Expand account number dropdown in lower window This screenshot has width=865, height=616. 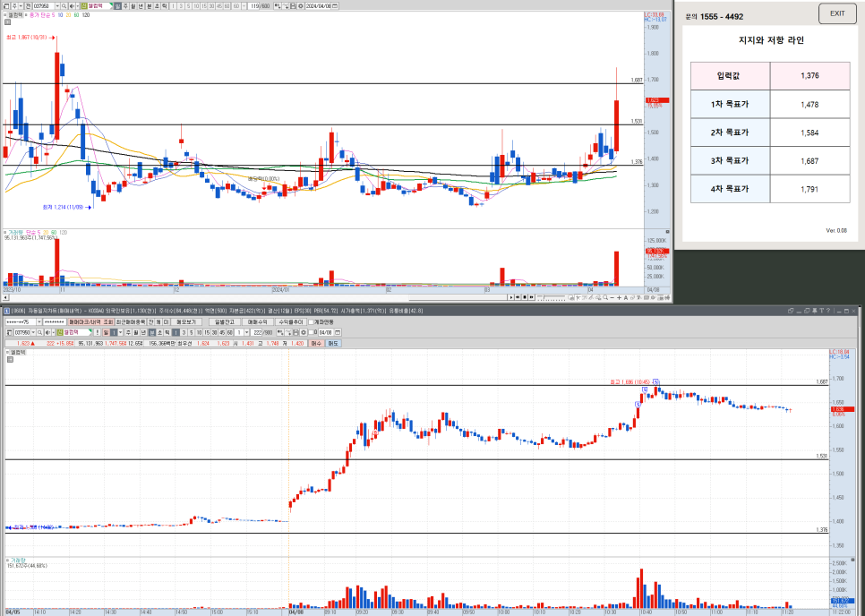point(39,322)
